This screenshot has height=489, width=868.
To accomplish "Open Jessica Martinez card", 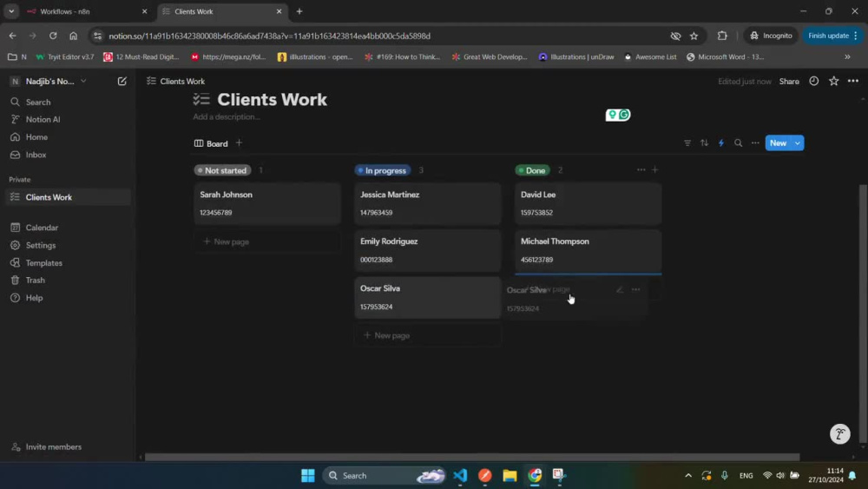I will 427,203.
